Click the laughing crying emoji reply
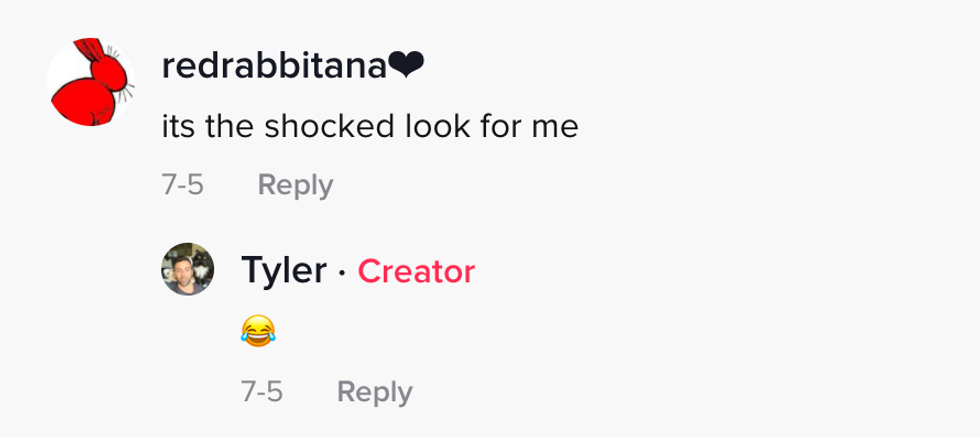The image size is (980, 438). [257, 330]
